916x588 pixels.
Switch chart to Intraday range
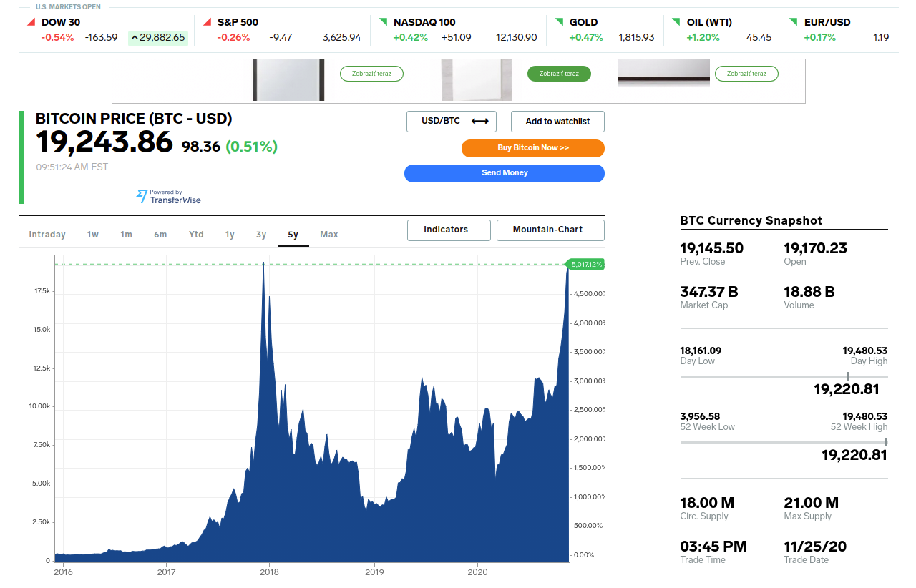[x=47, y=235]
